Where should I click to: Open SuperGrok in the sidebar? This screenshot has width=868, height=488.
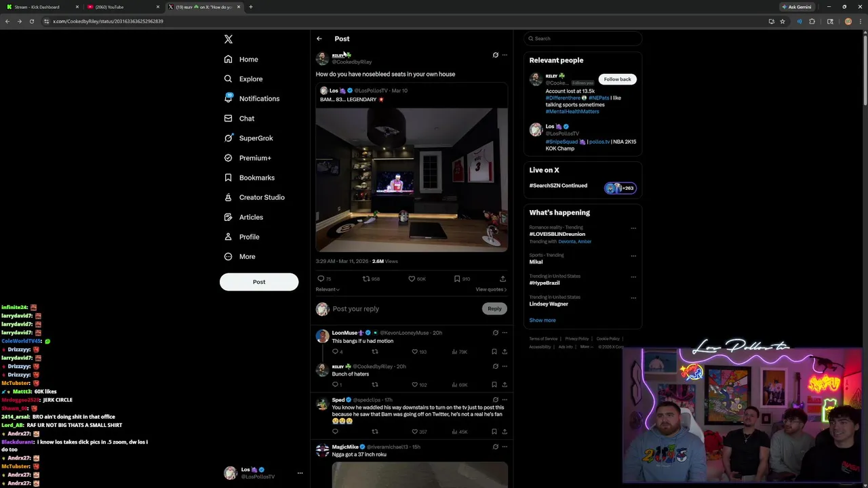pyautogui.click(x=248, y=138)
